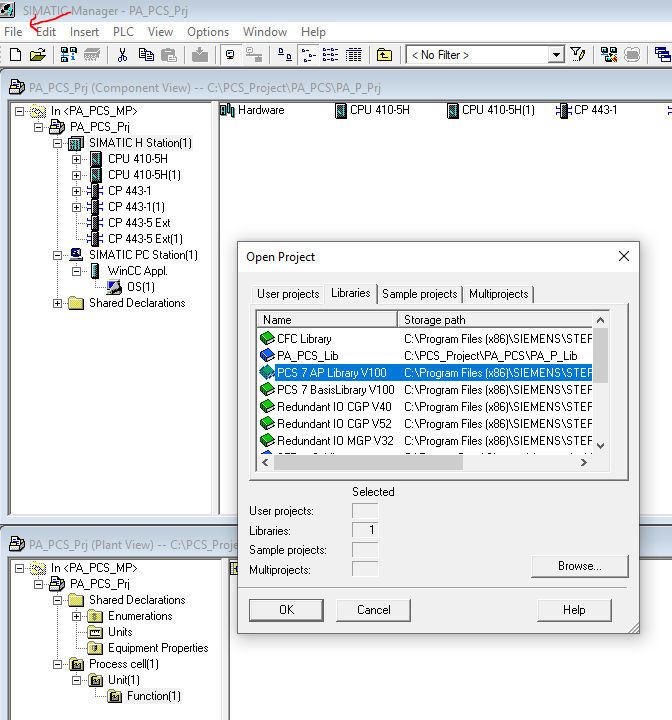Click the Up One Level folder icon

tap(384, 55)
